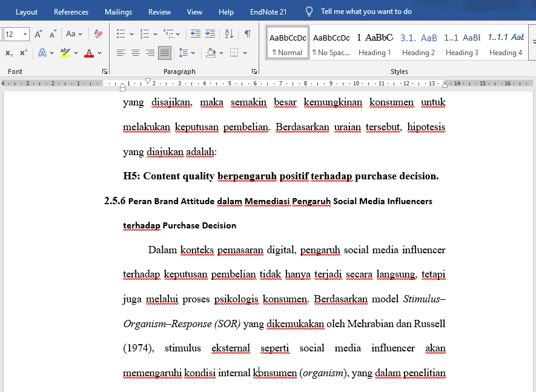Image resolution: width=536 pixels, height=392 pixels.
Task: Center align the text
Action: 136,53
